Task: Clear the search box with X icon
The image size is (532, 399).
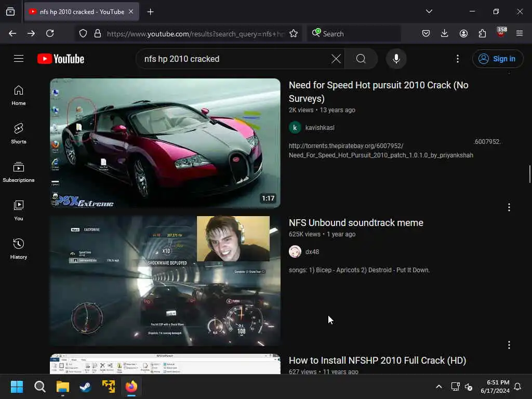Action: tap(336, 59)
